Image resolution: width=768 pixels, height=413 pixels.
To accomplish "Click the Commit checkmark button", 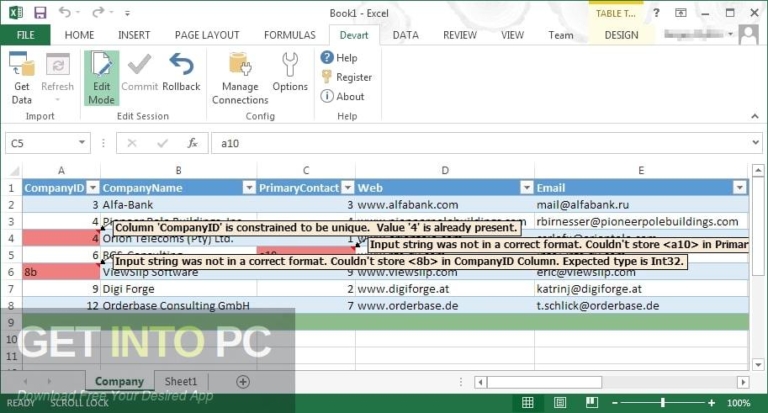I will point(140,73).
